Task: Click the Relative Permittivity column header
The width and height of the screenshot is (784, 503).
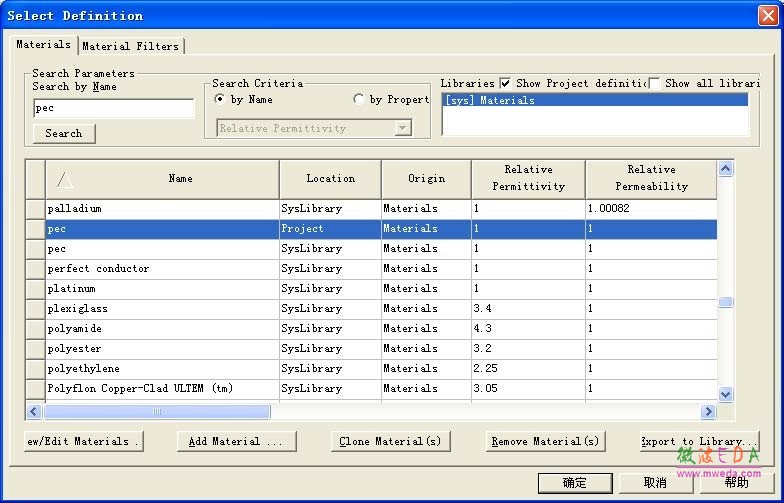Action: pyautogui.click(x=528, y=178)
